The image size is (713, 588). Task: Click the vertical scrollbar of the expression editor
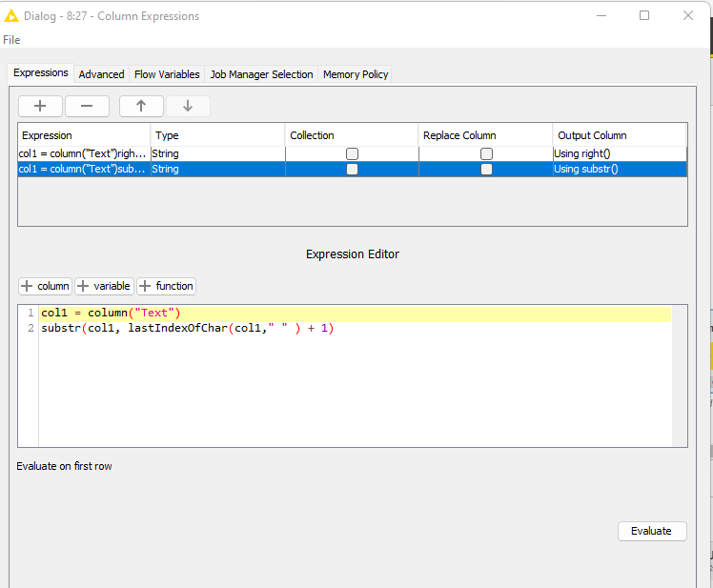coord(680,376)
